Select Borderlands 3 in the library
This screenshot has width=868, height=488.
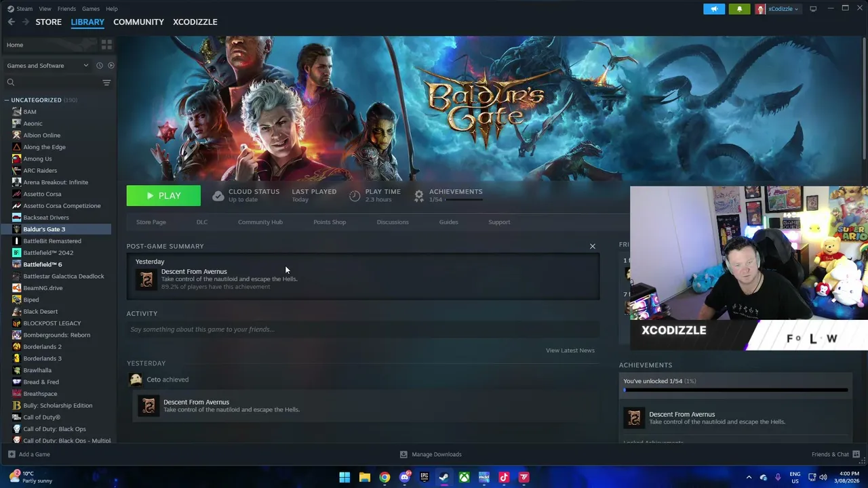point(42,359)
